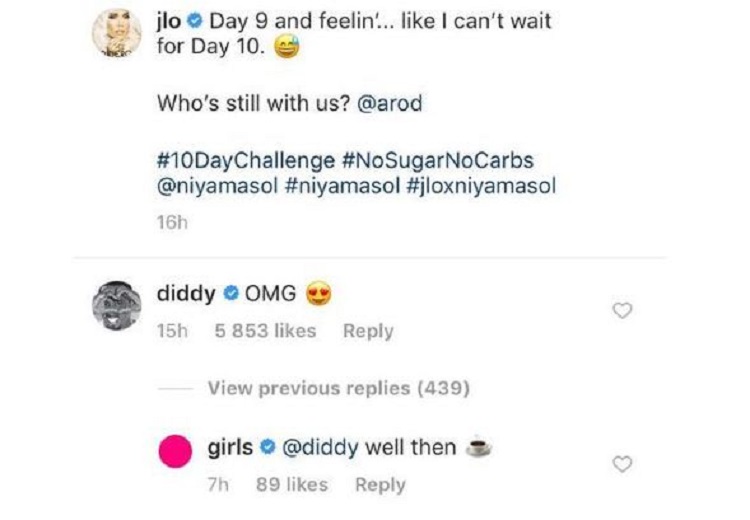Click the girls account verified badge
Image resolution: width=750 pixels, height=520 pixels.
268,447
